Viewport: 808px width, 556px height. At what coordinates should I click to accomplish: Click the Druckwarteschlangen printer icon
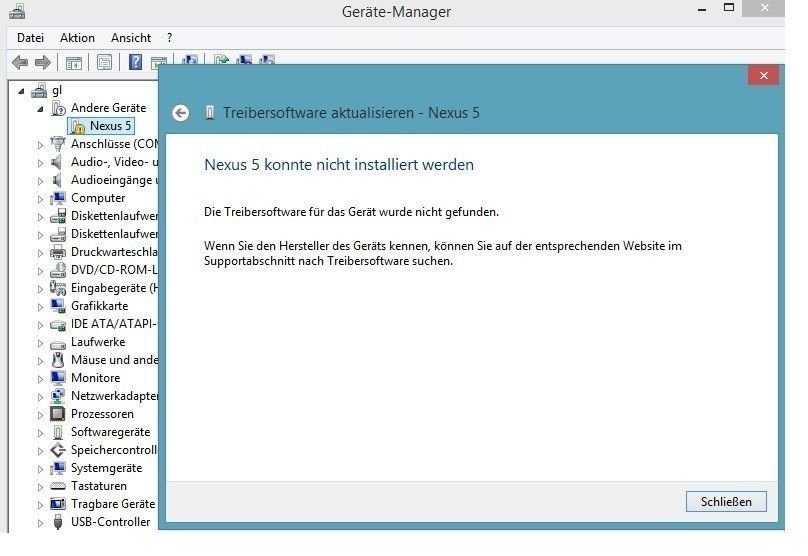58,252
